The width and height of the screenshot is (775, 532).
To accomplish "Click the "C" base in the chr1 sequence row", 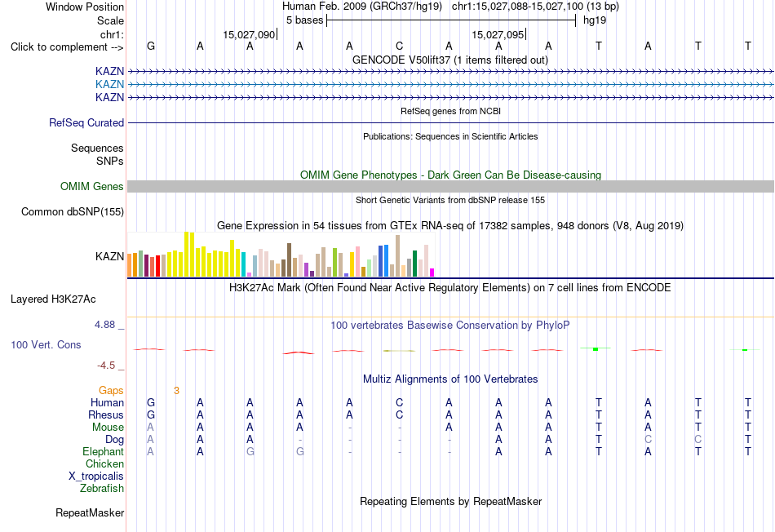I will pos(400,46).
